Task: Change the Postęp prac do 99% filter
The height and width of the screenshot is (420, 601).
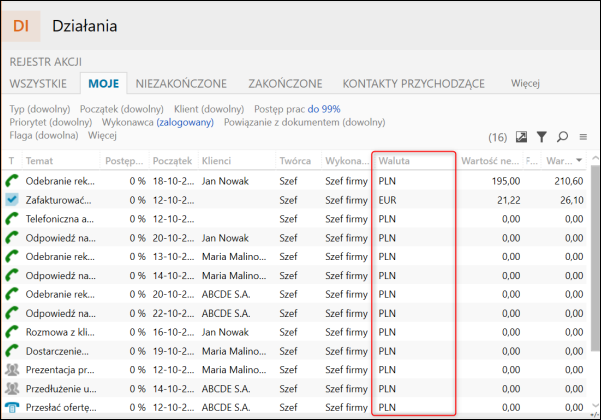Action: tap(297, 109)
